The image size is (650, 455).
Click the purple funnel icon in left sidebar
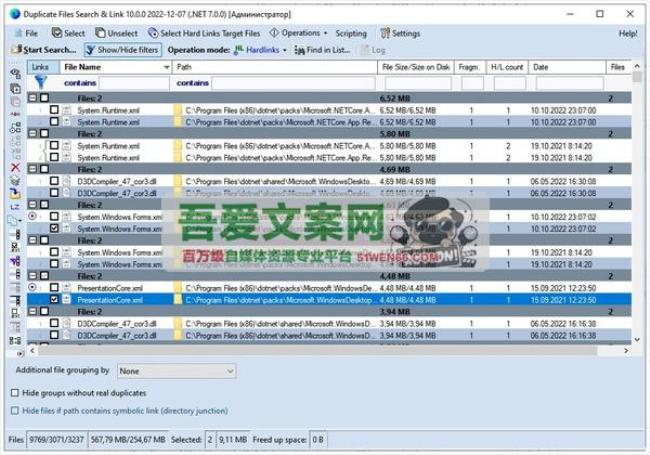tap(15, 261)
